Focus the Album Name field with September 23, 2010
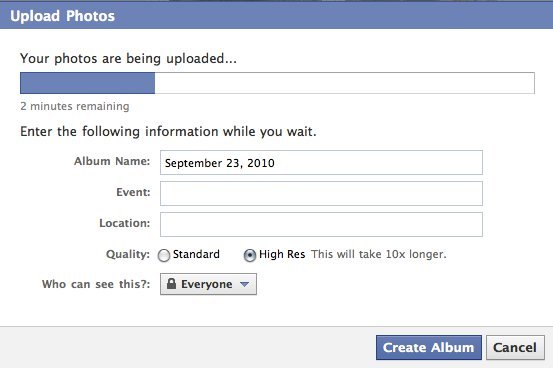Screen dimensions: 553x368 [x=321, y=163]
